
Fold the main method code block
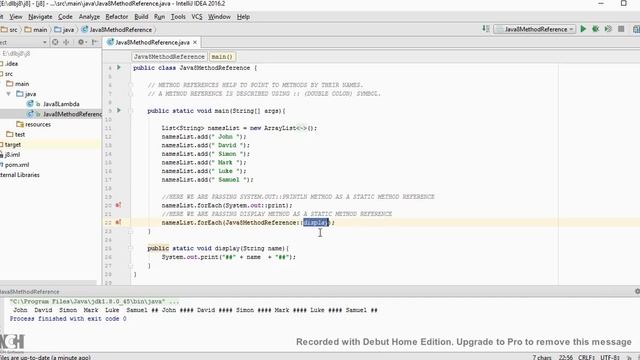point(131,111)
